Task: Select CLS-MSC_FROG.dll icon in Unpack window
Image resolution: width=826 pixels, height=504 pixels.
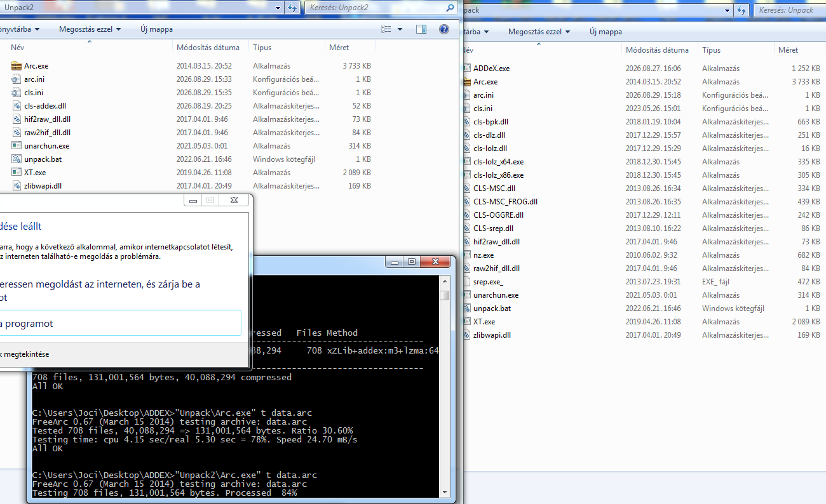Action: coord(467,202)
